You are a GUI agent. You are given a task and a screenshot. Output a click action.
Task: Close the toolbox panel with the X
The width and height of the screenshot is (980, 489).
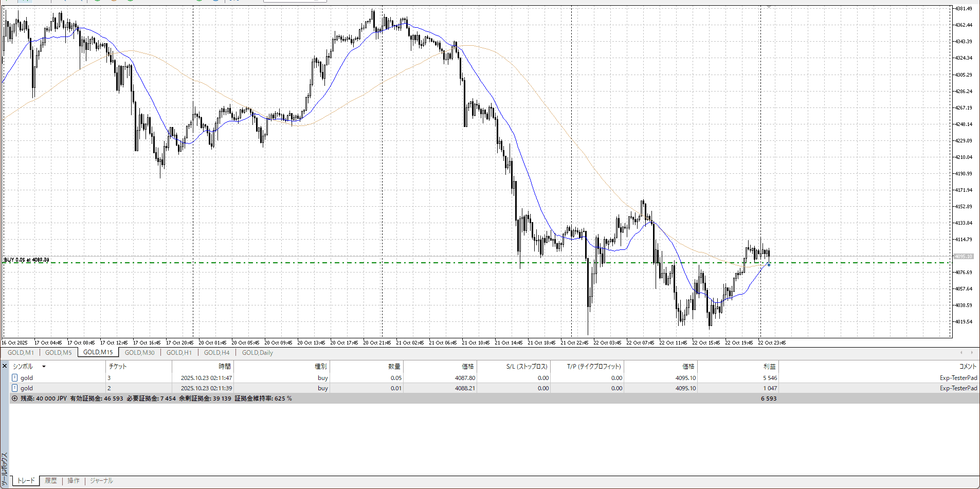tap(5, 366)
